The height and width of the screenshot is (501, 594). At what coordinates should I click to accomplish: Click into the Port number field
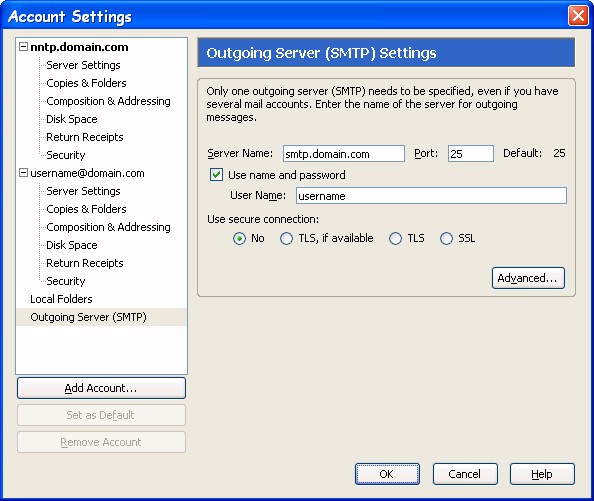[x=471, y=154]
